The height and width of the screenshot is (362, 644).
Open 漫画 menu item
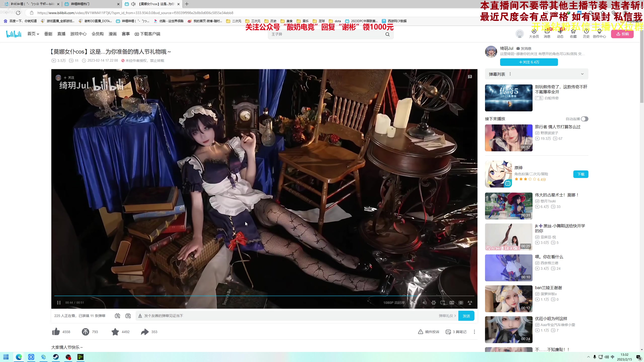pos(113,34)
